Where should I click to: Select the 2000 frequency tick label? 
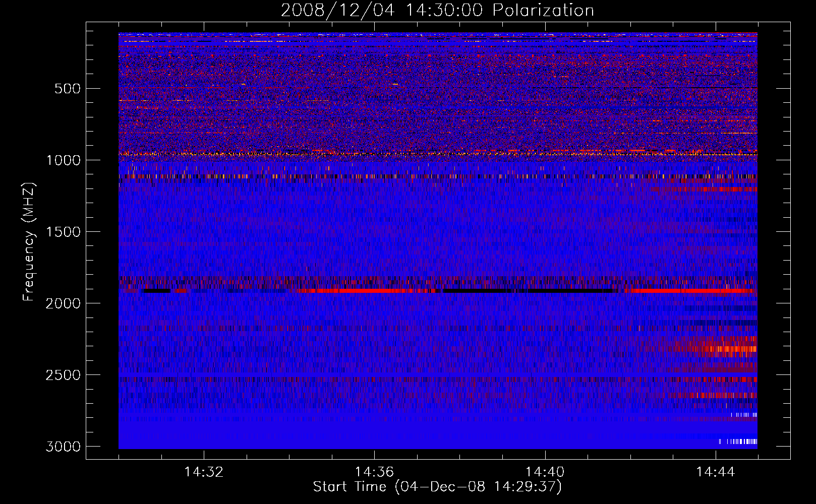point(63,303)
